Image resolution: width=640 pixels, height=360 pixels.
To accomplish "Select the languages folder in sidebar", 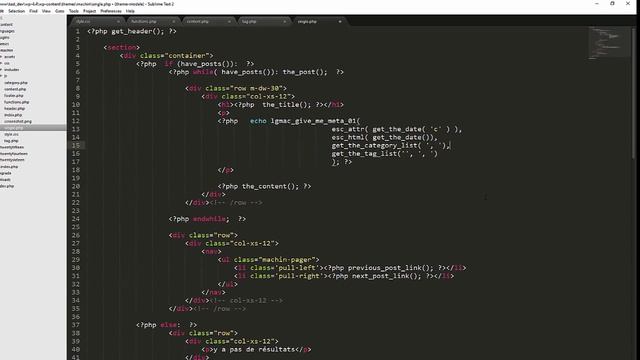I will (x=7, y=31).
